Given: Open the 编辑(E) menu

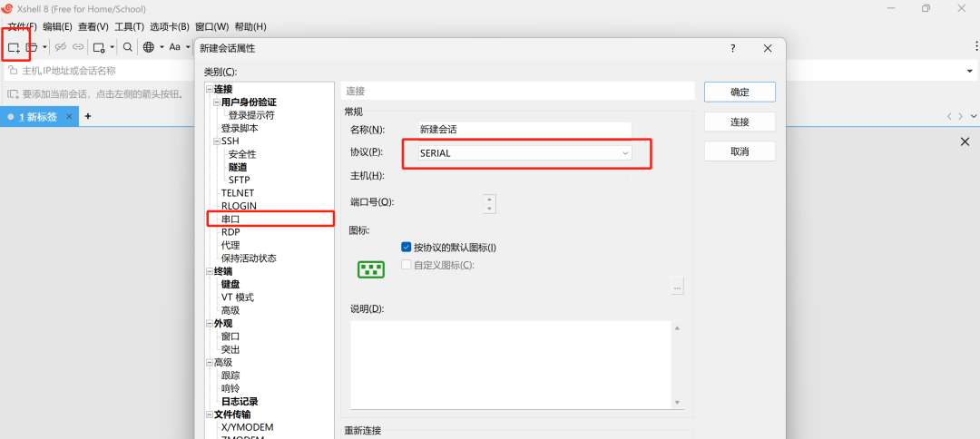Looking at the screenshot, I should 57,27.
